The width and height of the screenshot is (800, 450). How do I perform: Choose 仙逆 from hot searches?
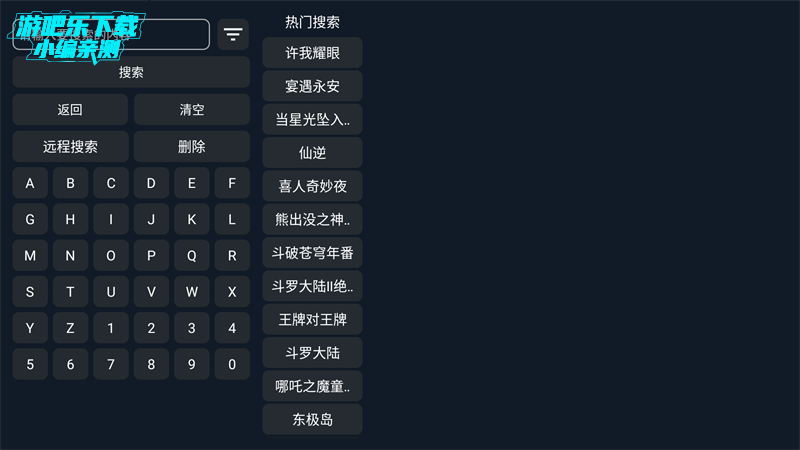pyautogui.click(x=312, y=153)
